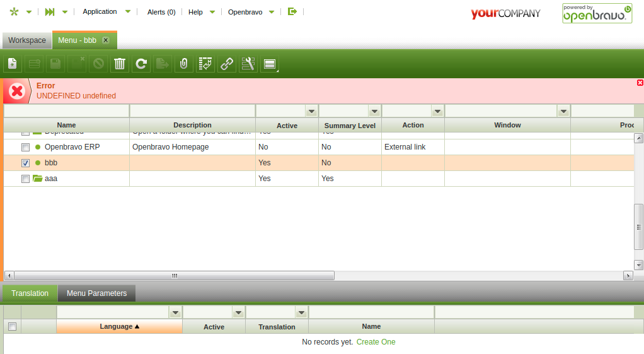
Task: Close the error message with red X
Action: (640, 83)
